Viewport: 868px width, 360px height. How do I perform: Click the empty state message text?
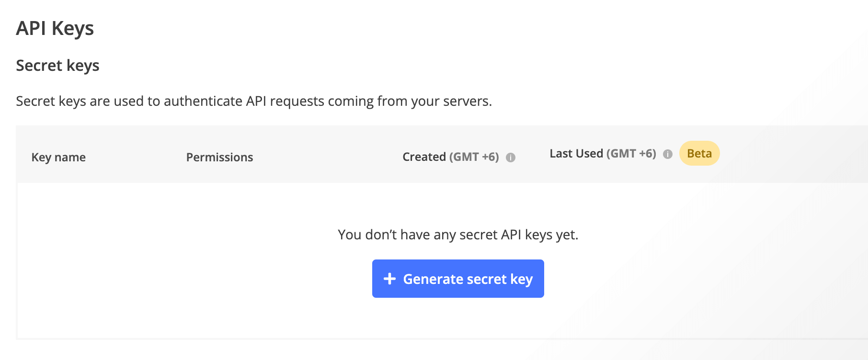(458, 234)
